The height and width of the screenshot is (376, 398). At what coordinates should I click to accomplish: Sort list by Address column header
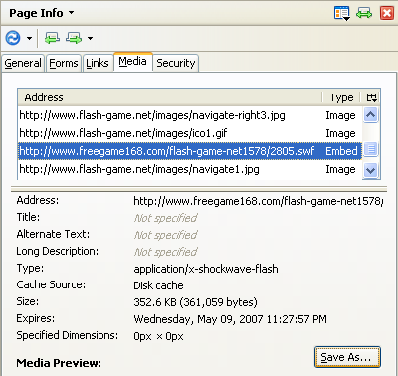(x=169, y=97)
